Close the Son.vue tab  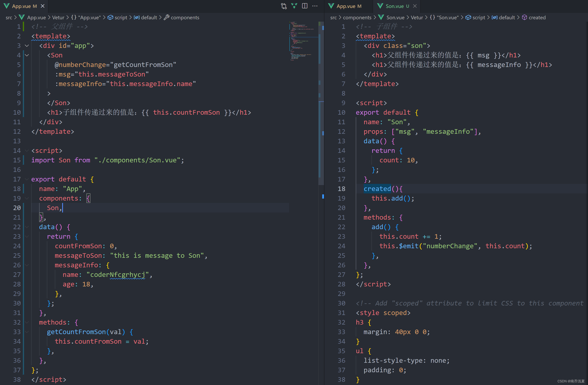pos(415,6)
